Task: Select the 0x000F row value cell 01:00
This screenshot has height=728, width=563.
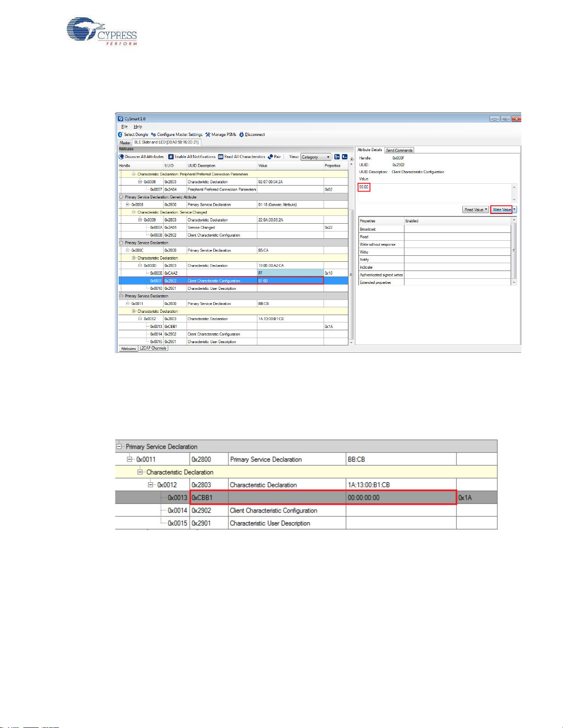Action: pos(290,281)
